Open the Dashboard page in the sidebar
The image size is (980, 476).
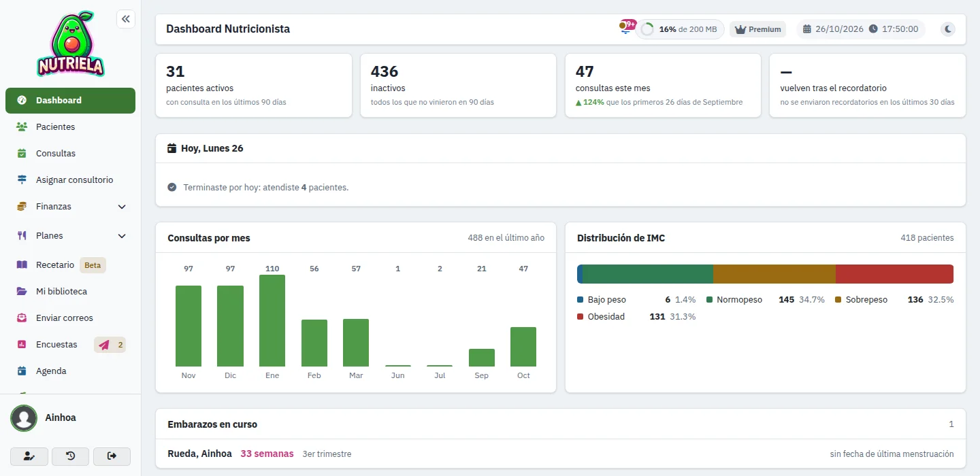click(x=70, y=101)
